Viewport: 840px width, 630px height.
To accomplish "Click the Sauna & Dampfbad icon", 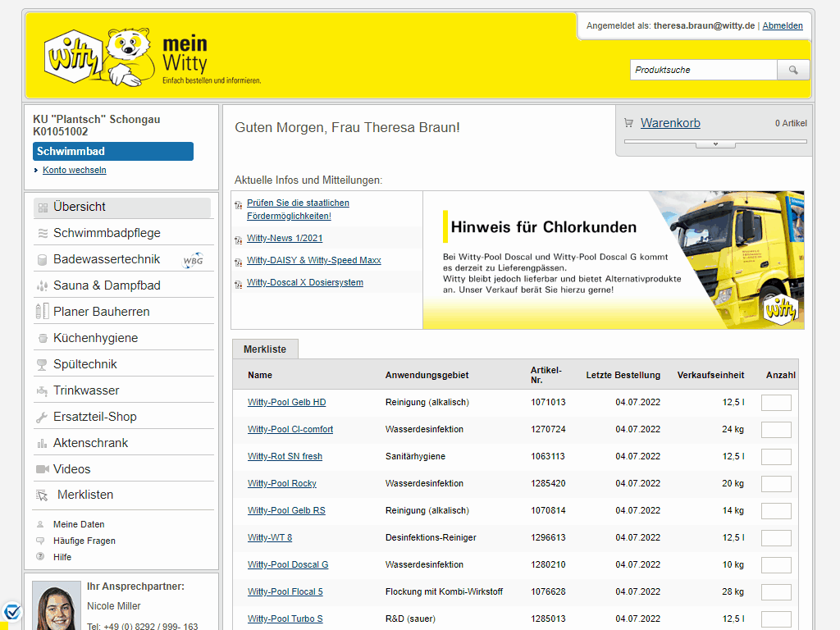I will (x=42, y=286).
